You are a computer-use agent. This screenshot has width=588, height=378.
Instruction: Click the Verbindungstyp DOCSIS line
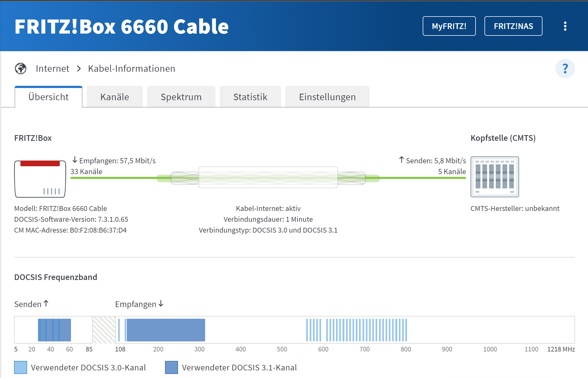tap(268, 230)
